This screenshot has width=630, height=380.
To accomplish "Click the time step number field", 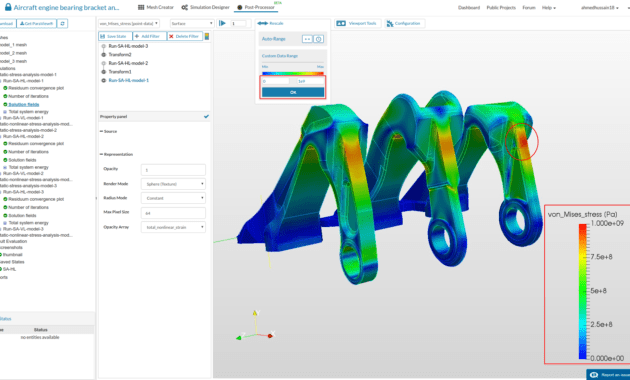I will (x=239, y=24).
